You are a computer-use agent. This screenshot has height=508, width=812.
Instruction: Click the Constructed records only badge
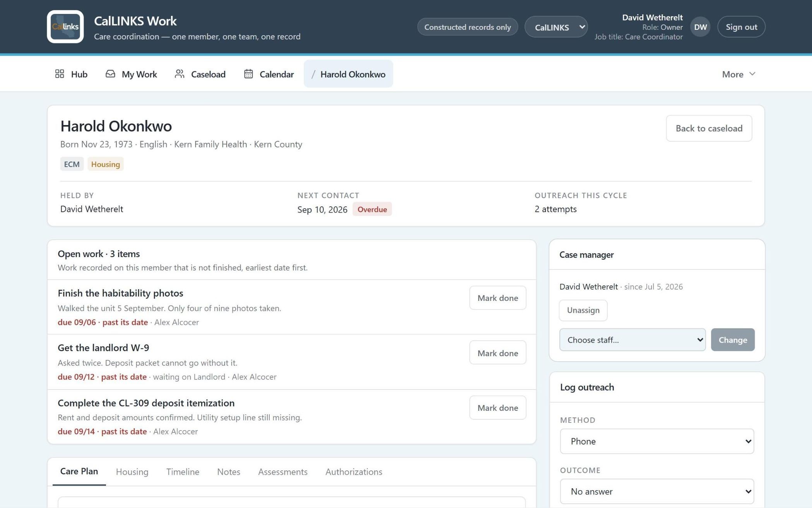(x=467, y=27)
